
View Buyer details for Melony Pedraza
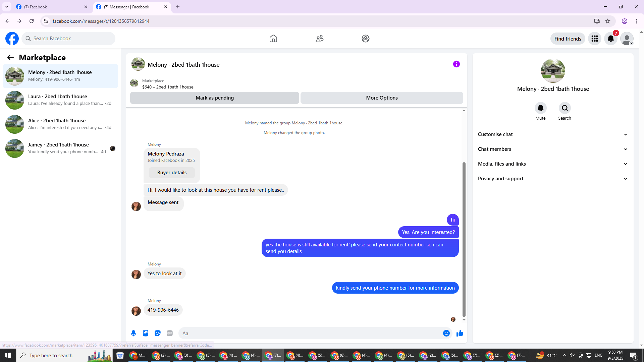172,173
